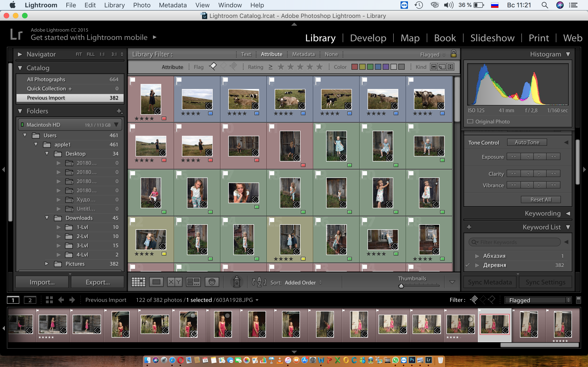Open the Metadata menu
Image resolution: width=588 pixels, height=367 pixels.
point(173,5)
